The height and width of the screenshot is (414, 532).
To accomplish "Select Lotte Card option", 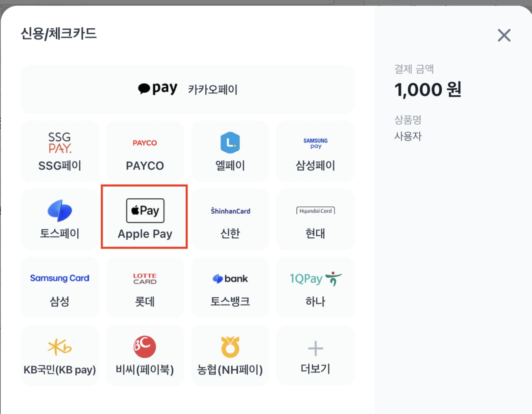I will [145, 288].
